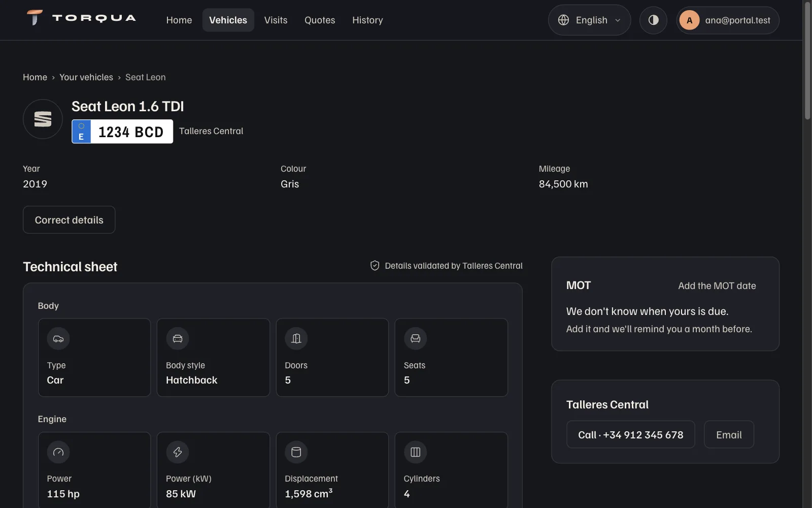
Task: Open the Home nav tab
Action: click(179, 20)
